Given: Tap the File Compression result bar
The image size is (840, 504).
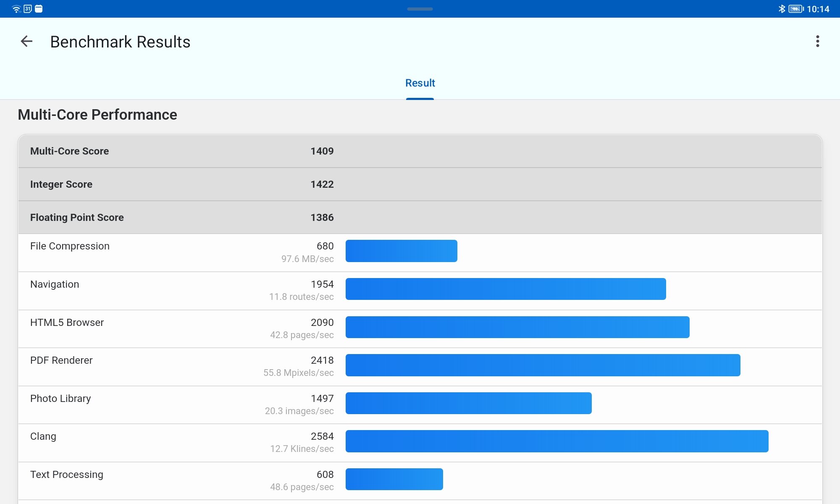Looking at the screenshot, I should (x=401, y=251).
